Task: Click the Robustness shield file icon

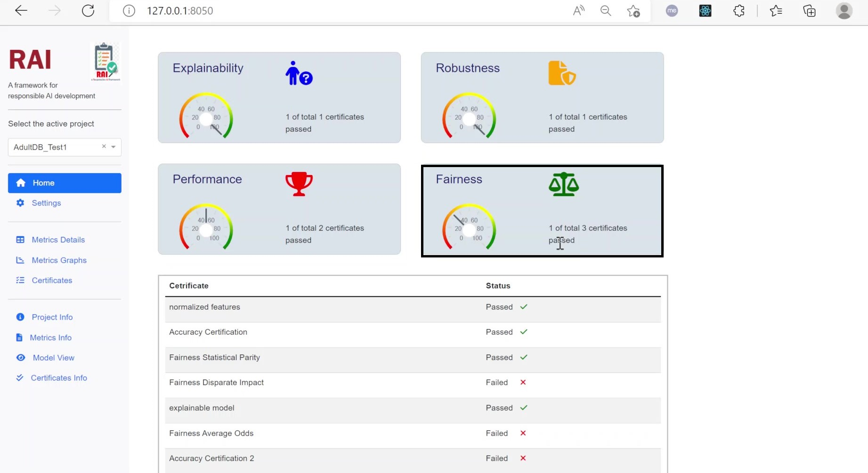Action: (562, 73)
